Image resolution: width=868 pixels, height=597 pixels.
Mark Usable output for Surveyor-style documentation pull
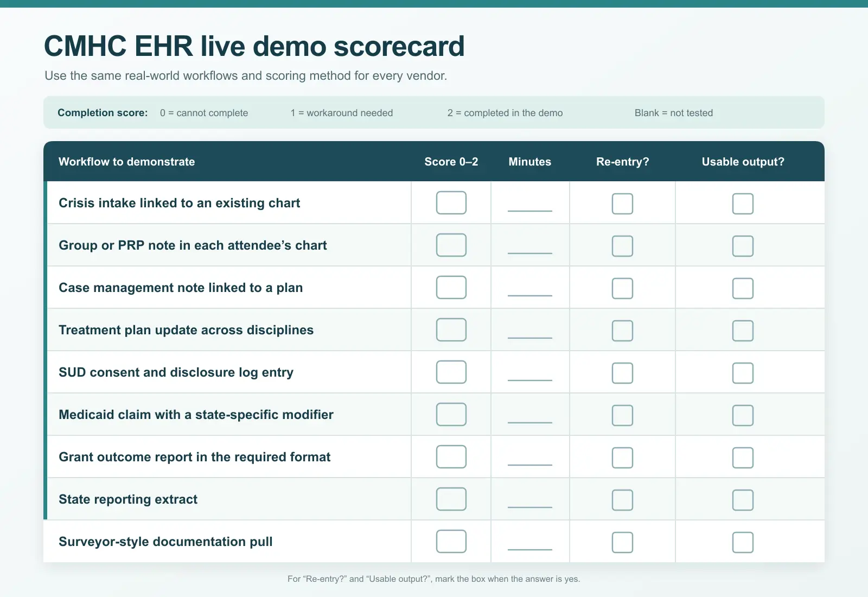tap(743, 542)
